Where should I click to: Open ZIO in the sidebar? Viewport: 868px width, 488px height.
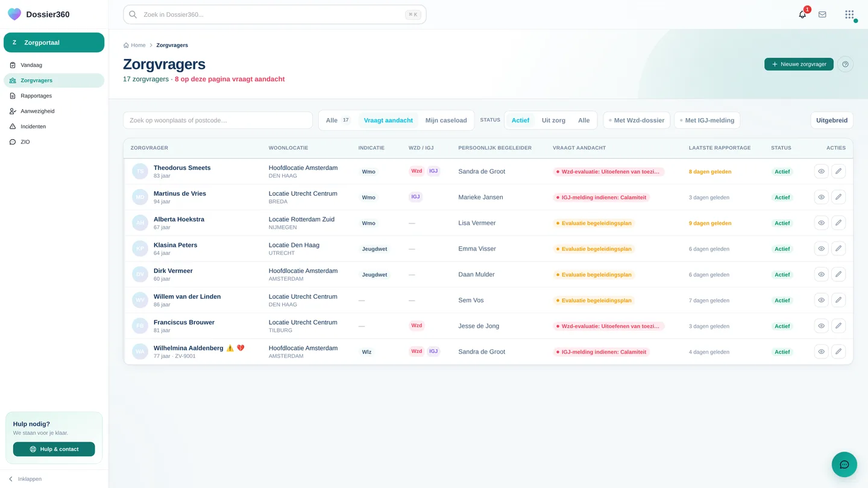(x=54, y=142)
